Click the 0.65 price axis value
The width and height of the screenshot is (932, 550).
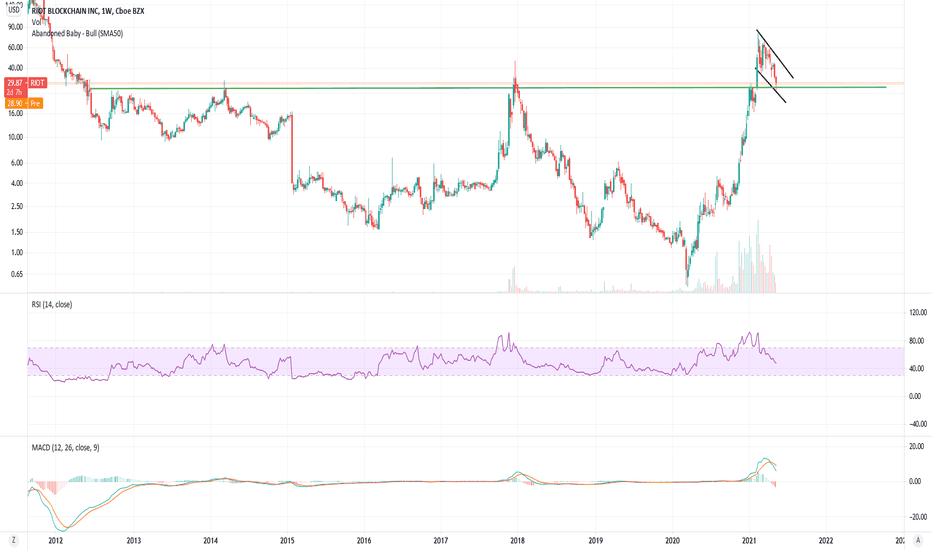(x=17, y=275)
